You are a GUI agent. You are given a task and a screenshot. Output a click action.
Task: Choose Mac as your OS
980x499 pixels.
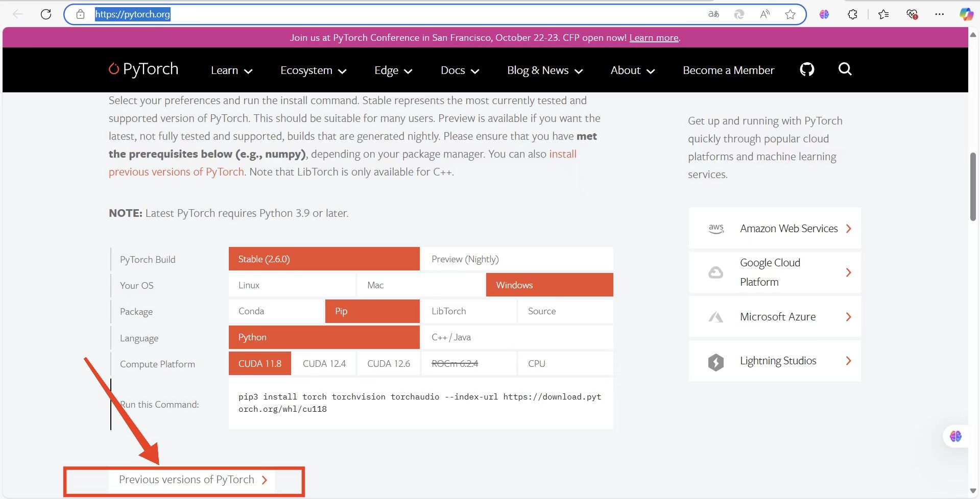(x=421, y=285)
